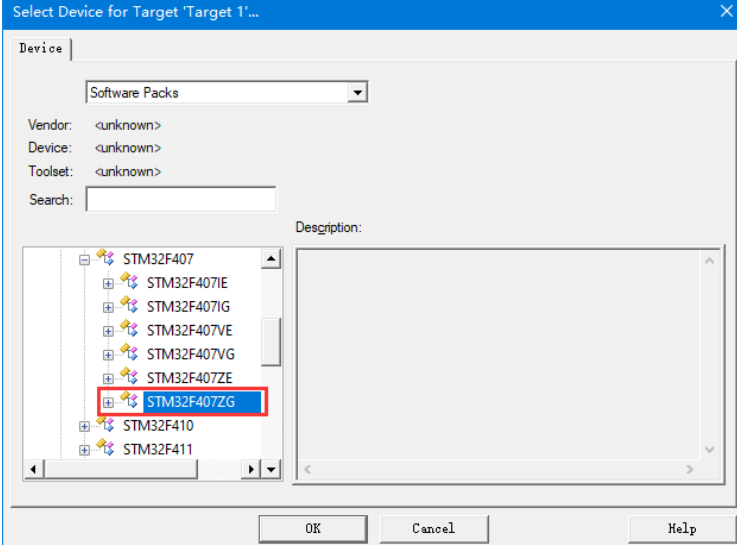This screenshot has height=545, width=737.
Task: Click the STM32F410 family device icon
Action: [x=105, y=423]
